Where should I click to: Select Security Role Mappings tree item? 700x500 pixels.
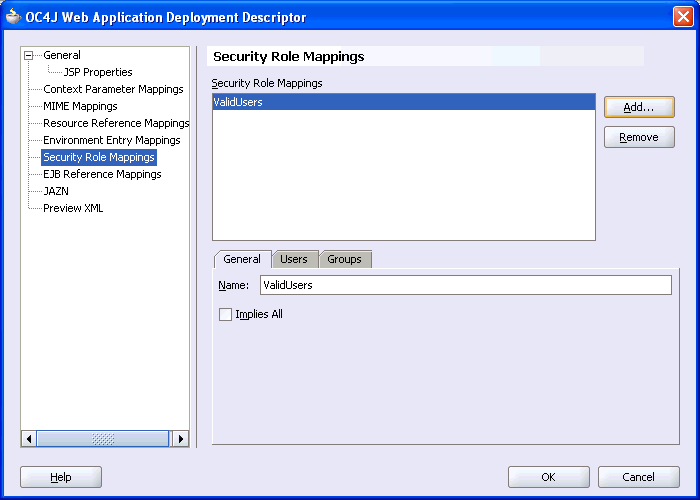point(99,157)
